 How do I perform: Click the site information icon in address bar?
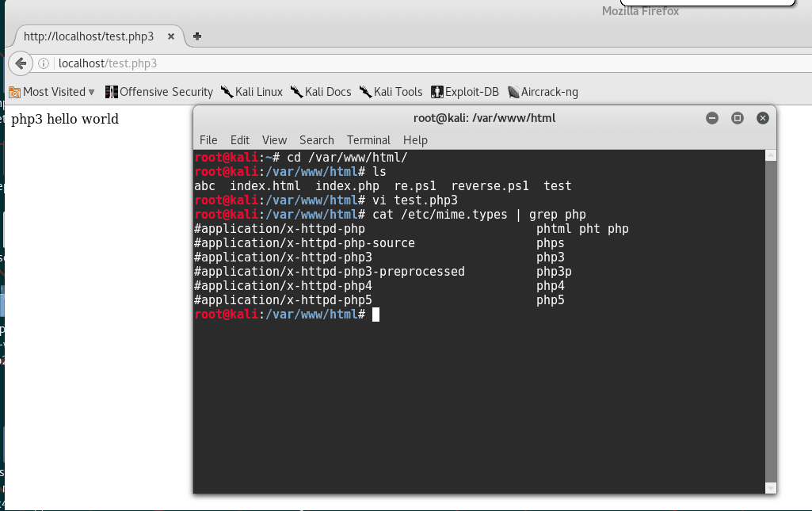click(x=44, y=63)
